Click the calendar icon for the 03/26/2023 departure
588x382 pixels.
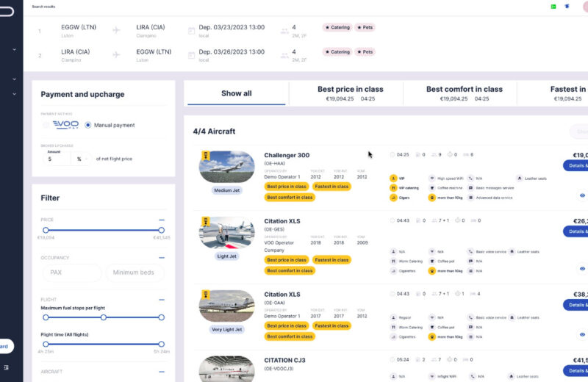[x=191, y=55]
